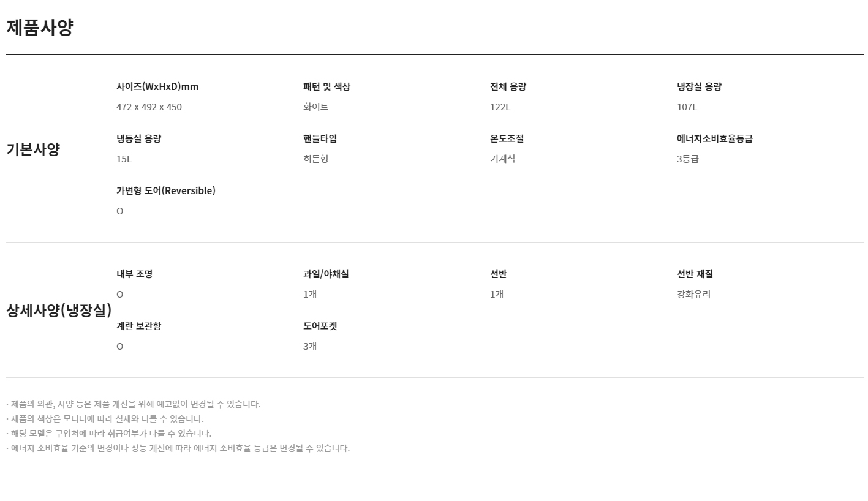
Task: Click the 상세사양(냉장실) section title
Action: (59, 311)
